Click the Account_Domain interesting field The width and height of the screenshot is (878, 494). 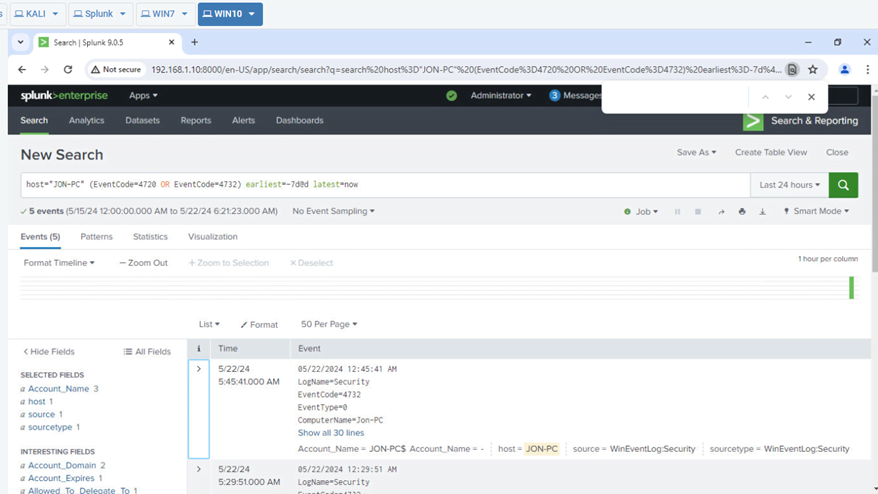pos(62,465)
